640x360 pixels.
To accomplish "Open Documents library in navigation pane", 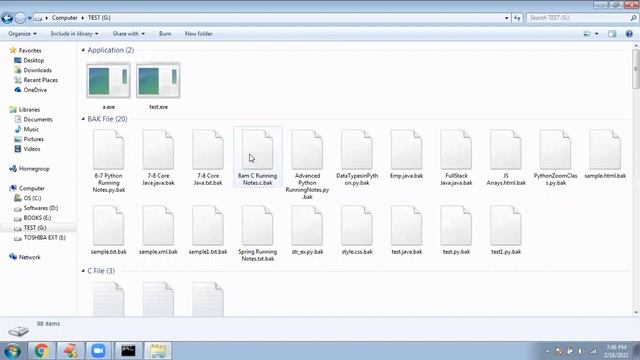I will 33,119.
